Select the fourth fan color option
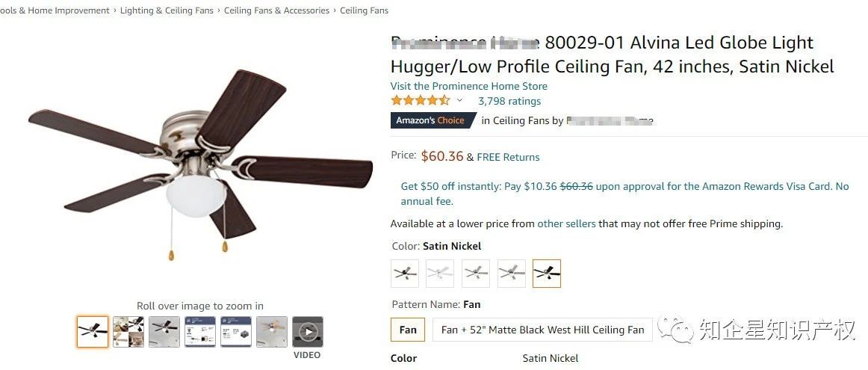The width and height of the screenshot is (868, 370). pos(512,274)
